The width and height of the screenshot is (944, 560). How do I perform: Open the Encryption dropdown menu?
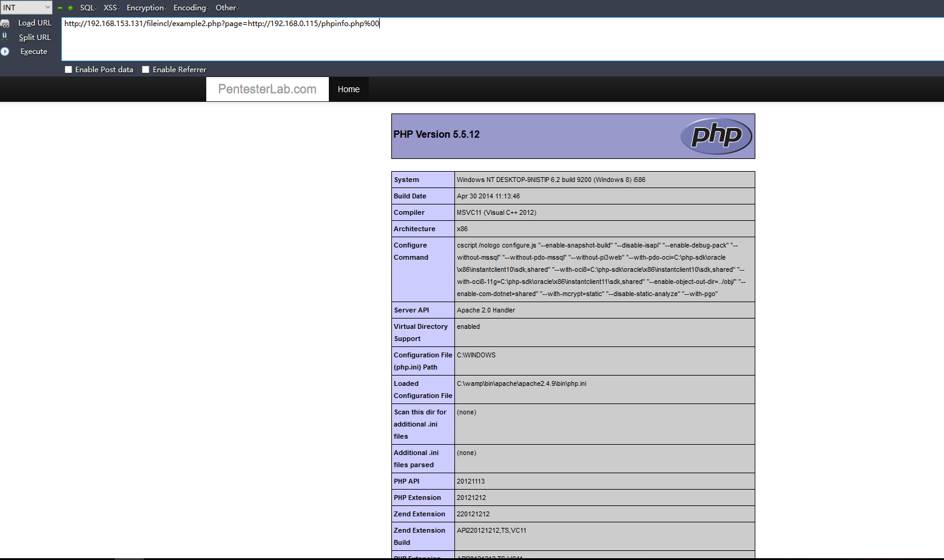click(146, 8)
